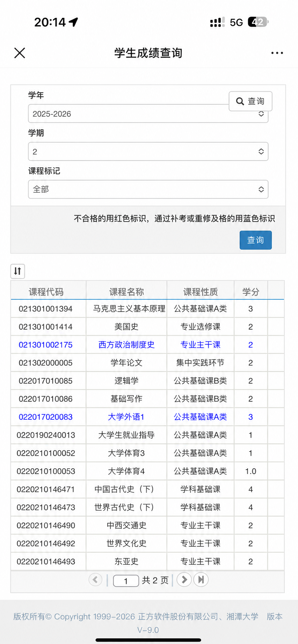
Task: Click the page number input field
Action: 126,580
